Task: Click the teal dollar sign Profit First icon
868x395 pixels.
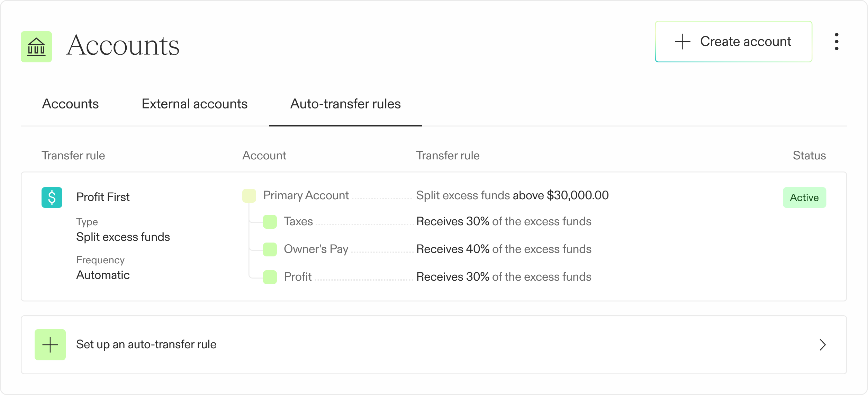Action: coord(52,197)
